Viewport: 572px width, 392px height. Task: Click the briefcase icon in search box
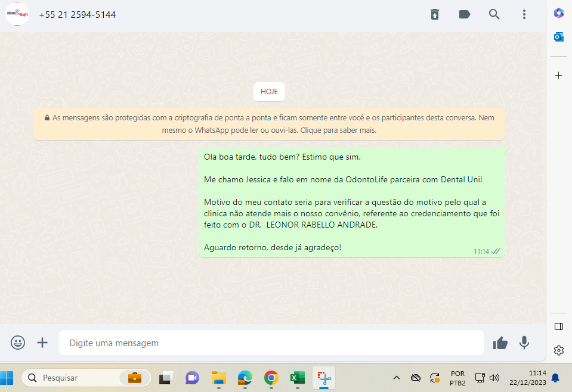point(135,378)
